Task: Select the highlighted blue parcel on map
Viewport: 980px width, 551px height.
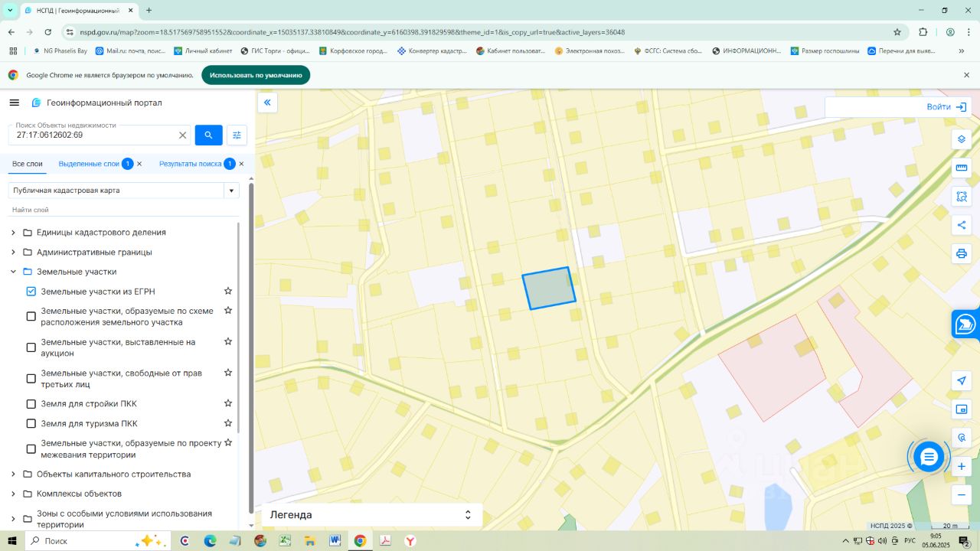Action: [549, 289]
